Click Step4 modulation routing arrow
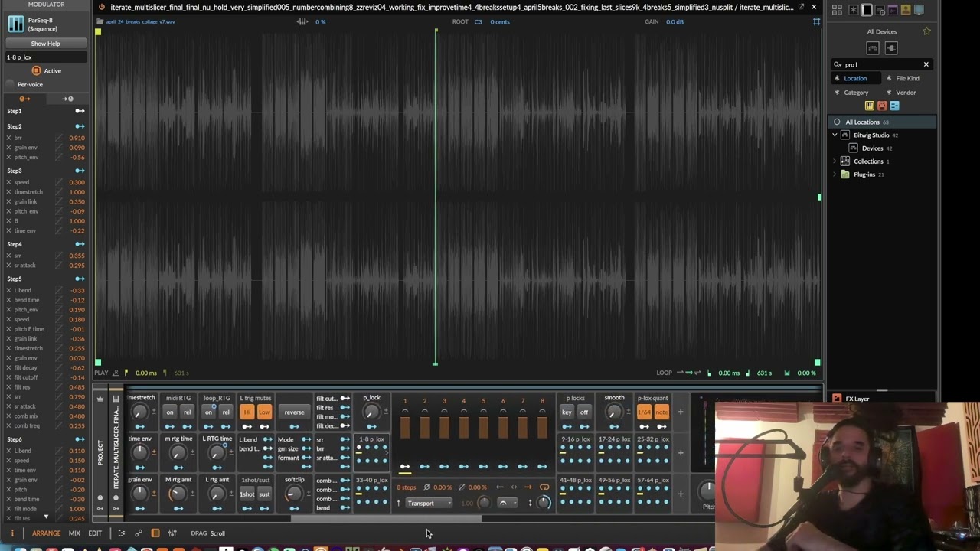980x551 pixels. pos(80,244)
